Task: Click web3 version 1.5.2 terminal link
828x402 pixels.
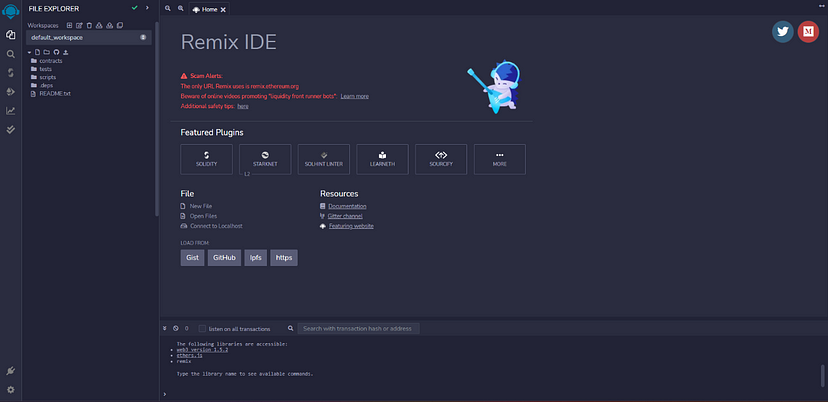Action: [x=202, y=350]
